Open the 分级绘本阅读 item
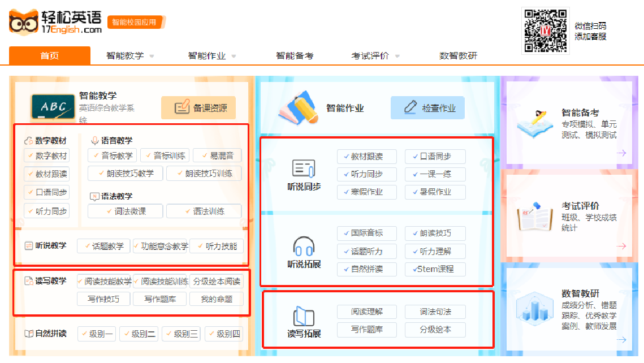Image resolution: width=644 pixels, height=363 pixels. tap(217, 281)
